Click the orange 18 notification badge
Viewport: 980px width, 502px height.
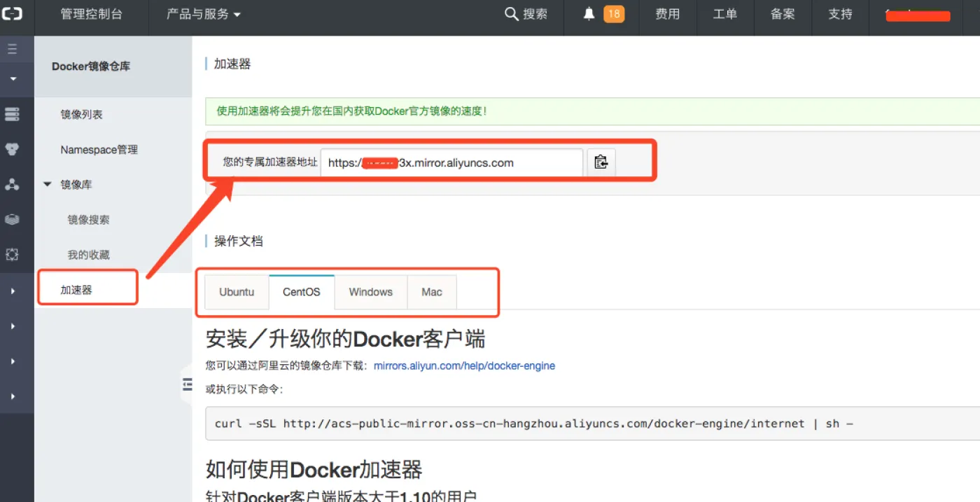point(614,14)
